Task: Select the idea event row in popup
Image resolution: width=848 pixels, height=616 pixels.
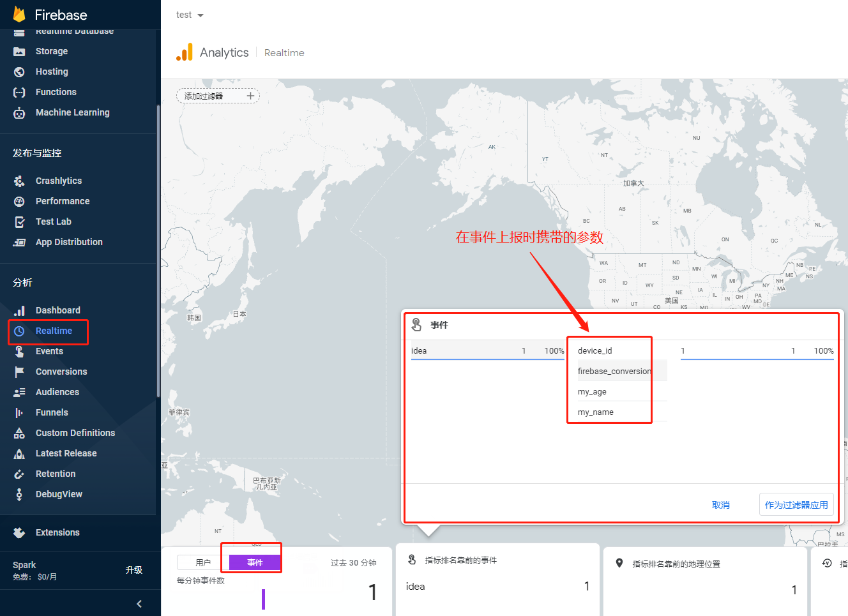Action: click(x=487, y=350)
